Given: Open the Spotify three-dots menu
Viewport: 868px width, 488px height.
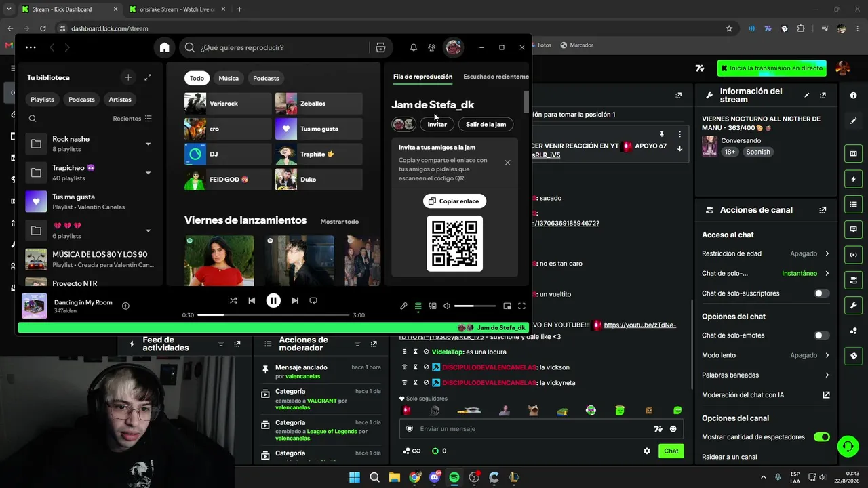Looking at the screenshot, I should click(x=31, y=47).
